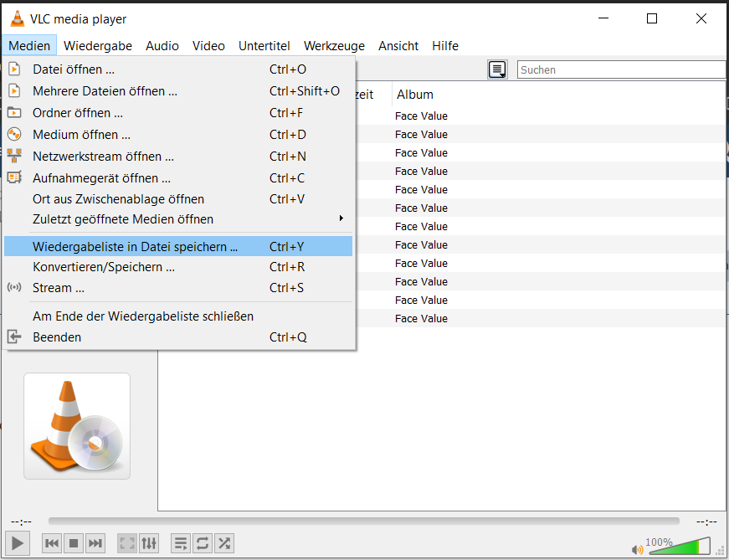This screenshot has width=729, height=560.
Task: Select Ort aus Zwischenablage öffnen
Action: point(178,199)
